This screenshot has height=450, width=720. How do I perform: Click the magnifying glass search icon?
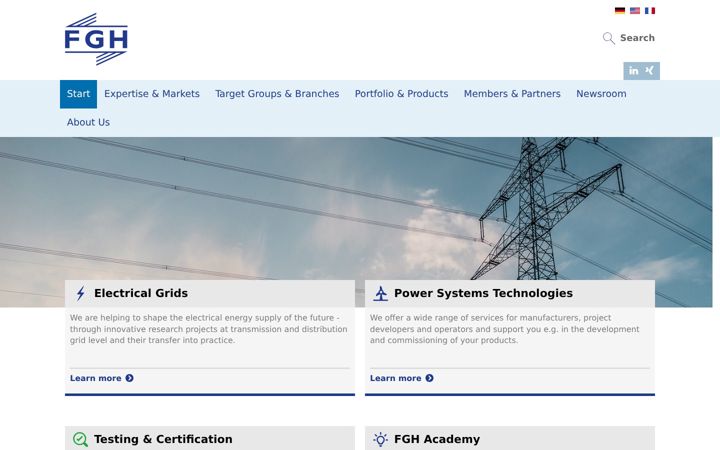point(608,38)
